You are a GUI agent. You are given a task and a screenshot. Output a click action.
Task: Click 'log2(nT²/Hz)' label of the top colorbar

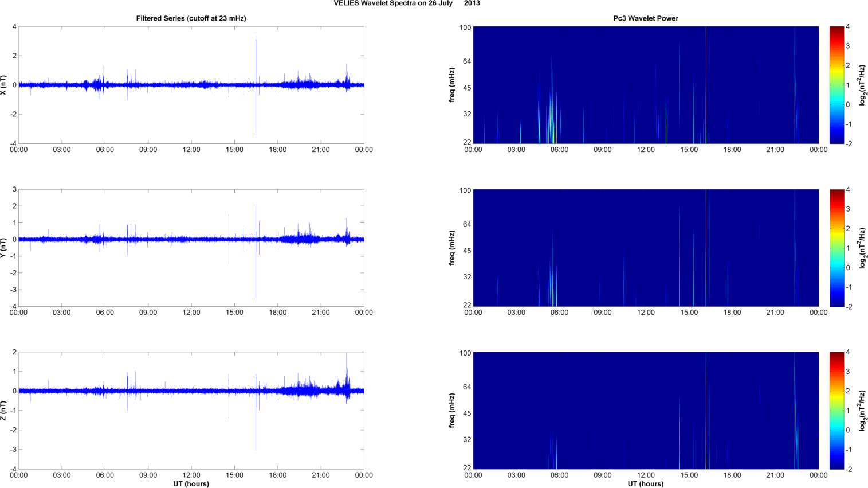point(862,85)
